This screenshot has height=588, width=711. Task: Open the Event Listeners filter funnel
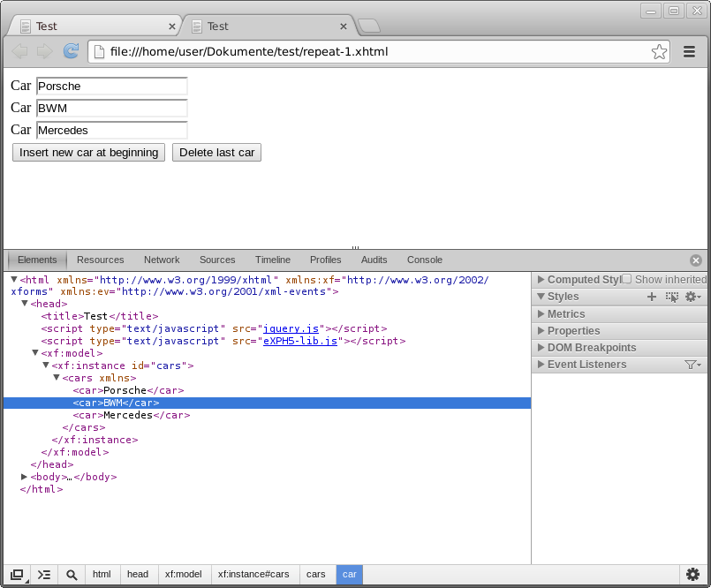pos(692,365)
